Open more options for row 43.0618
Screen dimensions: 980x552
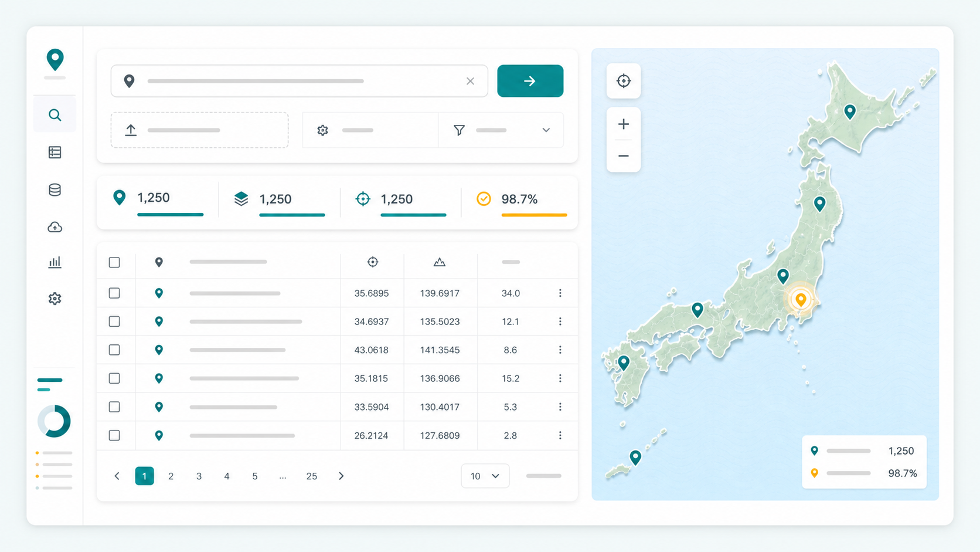pyautogui.click(x=560, y=350)
